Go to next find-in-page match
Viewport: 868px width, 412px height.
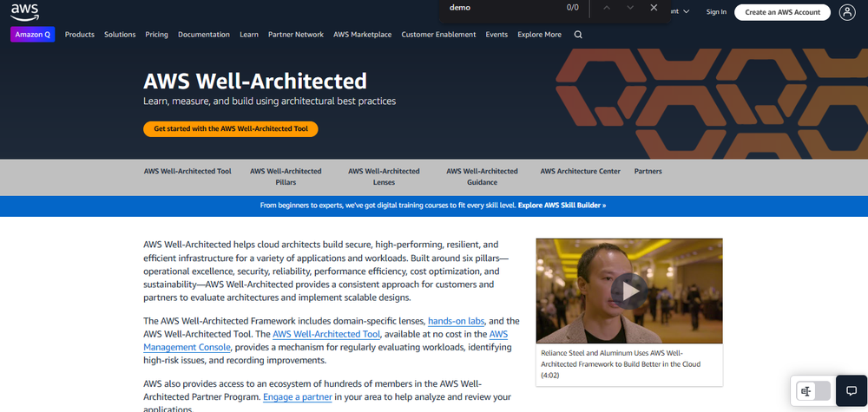[630, 8]
